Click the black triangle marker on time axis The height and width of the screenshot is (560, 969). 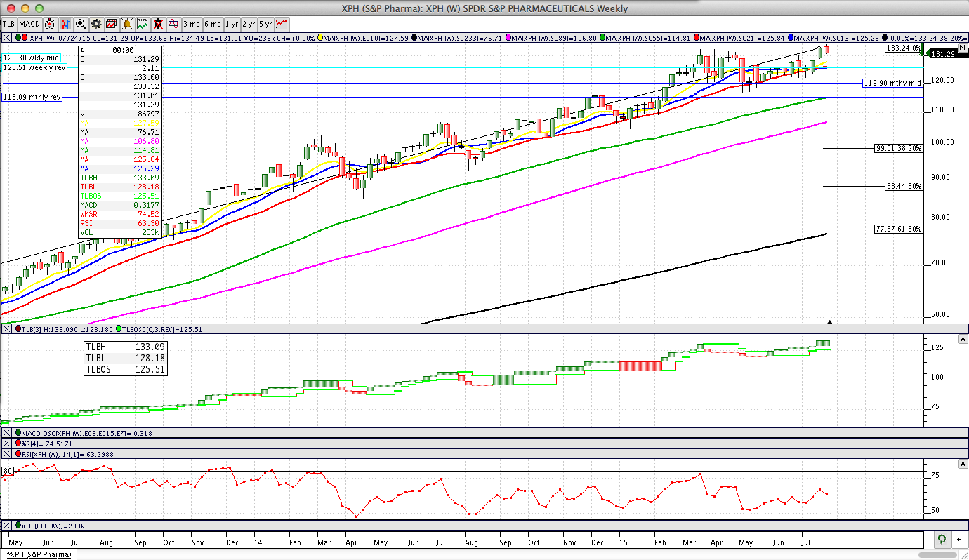(x=831, y=322)
